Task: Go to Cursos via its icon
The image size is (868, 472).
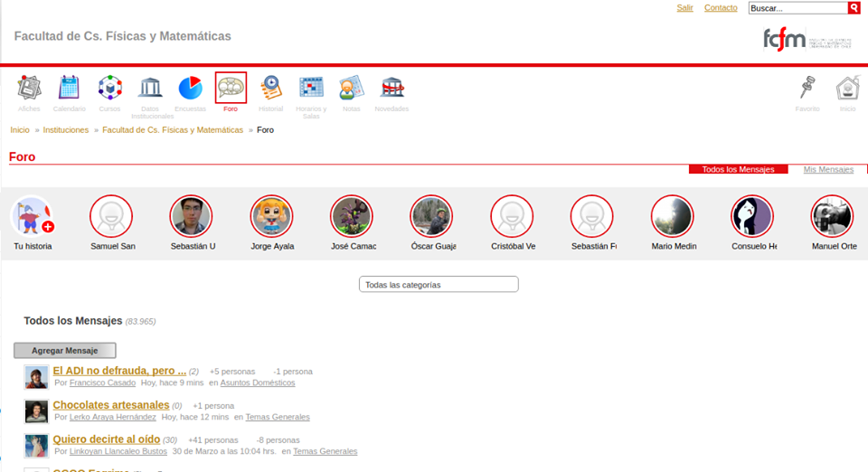Action: (x=109, y=88)
